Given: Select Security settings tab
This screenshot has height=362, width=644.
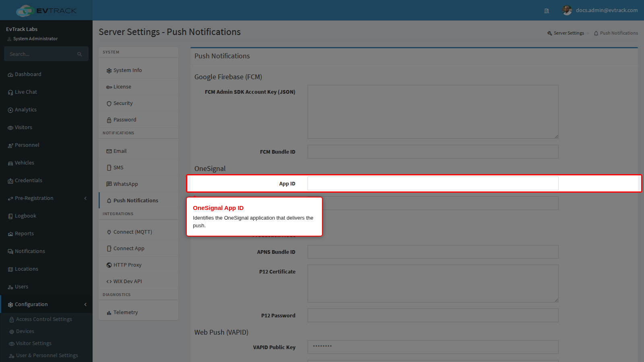Looking at the screenshot, I should coord(138,103).
